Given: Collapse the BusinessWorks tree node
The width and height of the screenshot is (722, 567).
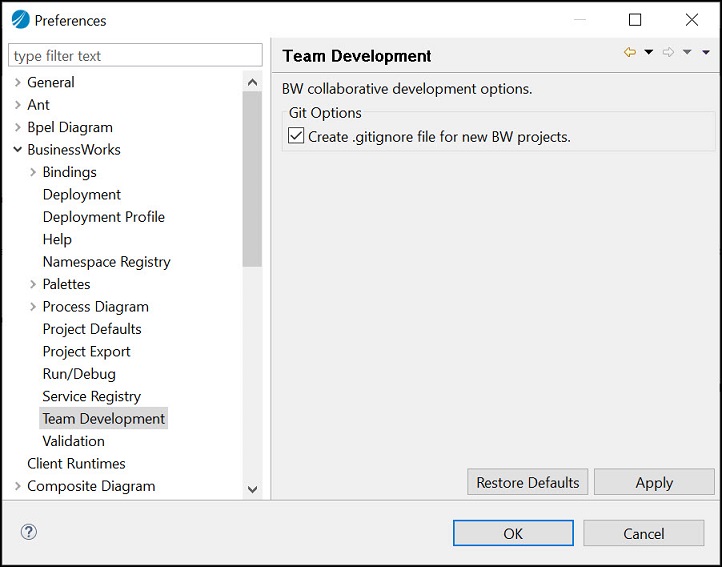Looking at the screenshot, I should (x=17, y=150).
